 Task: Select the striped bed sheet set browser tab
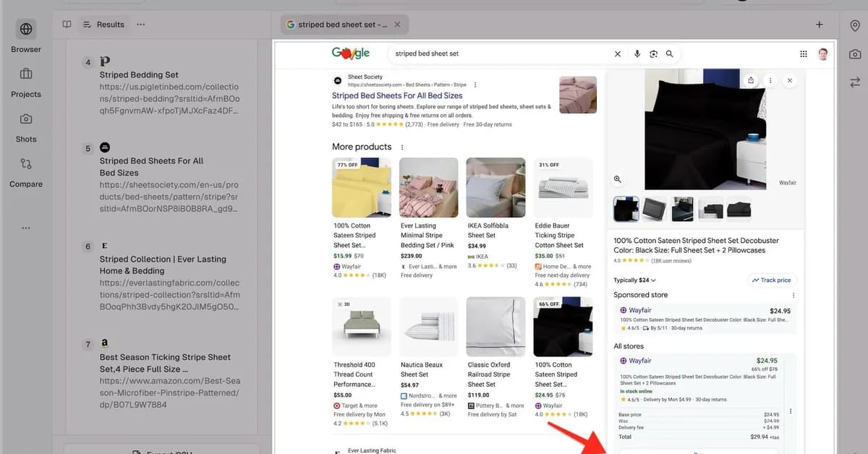point(344,25)
